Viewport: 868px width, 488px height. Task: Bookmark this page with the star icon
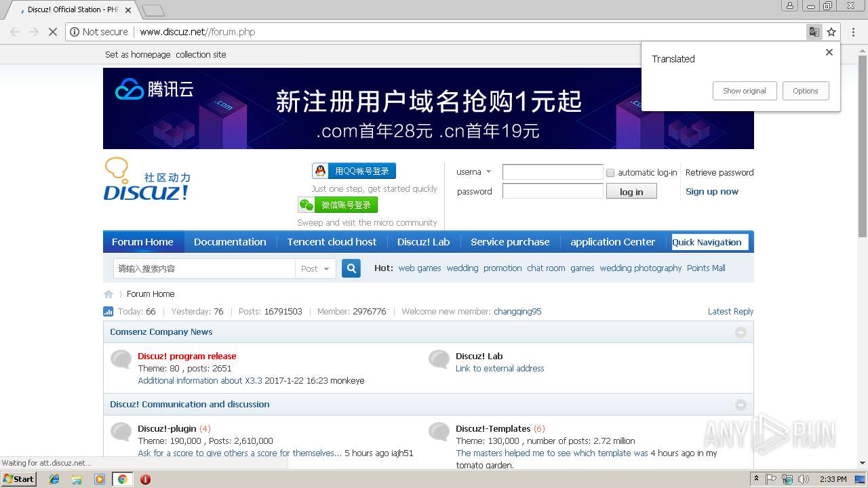[x=831, y=32]
